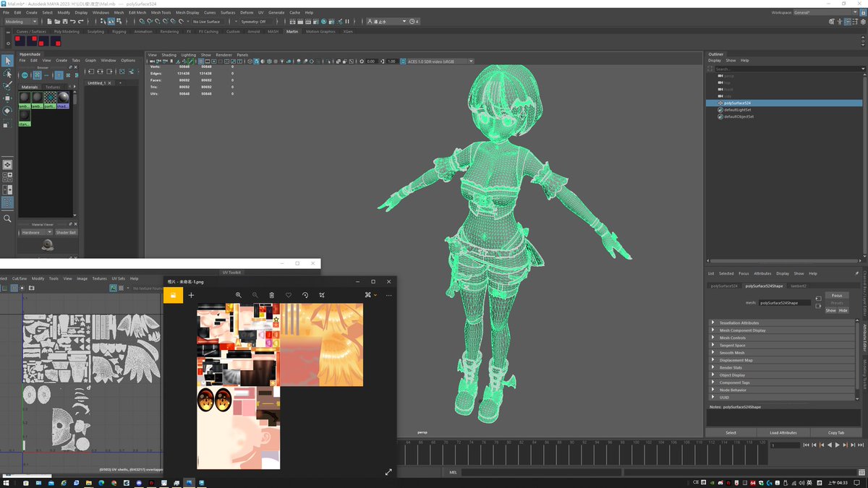Click the Focus button in Attribute Editor
Screen dimensions: 868x488
click(x=836, y=296)
